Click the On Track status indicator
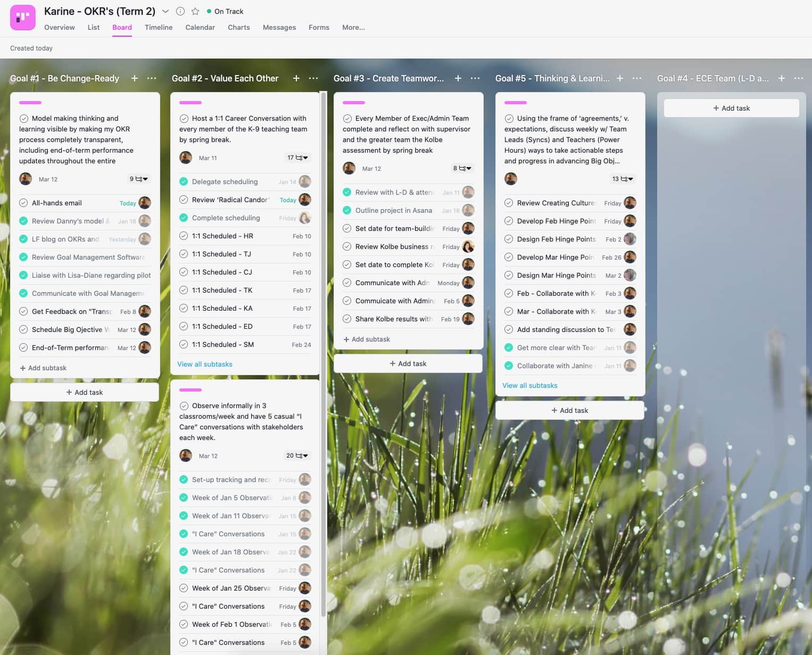The image size is (812, 655). [x=225, y=11]
